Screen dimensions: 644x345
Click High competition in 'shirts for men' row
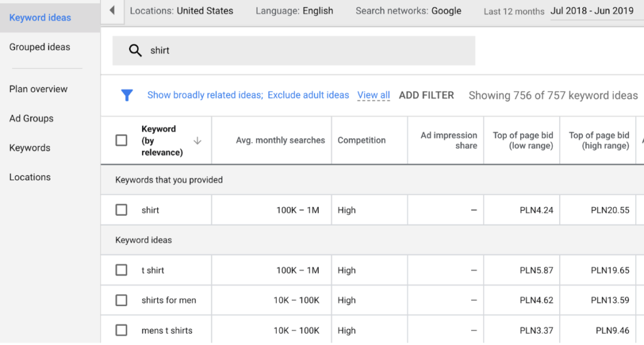pyautogui.click(x=347, y=300)
